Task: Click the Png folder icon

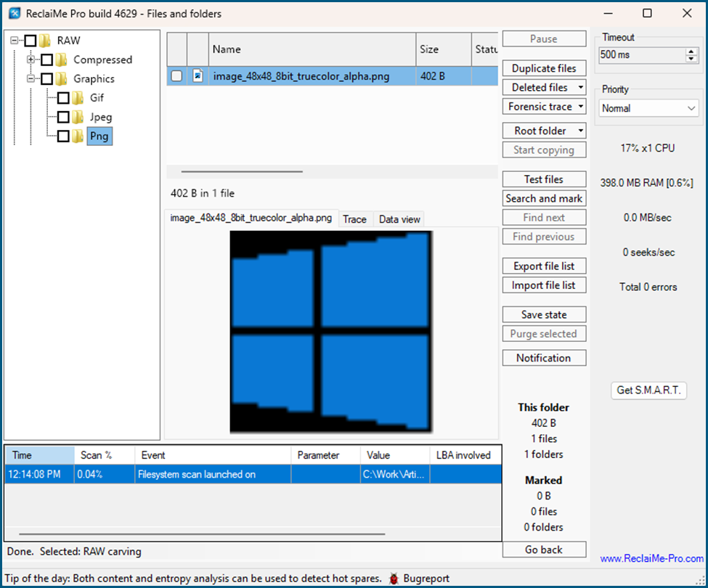Action: point(78,136)
